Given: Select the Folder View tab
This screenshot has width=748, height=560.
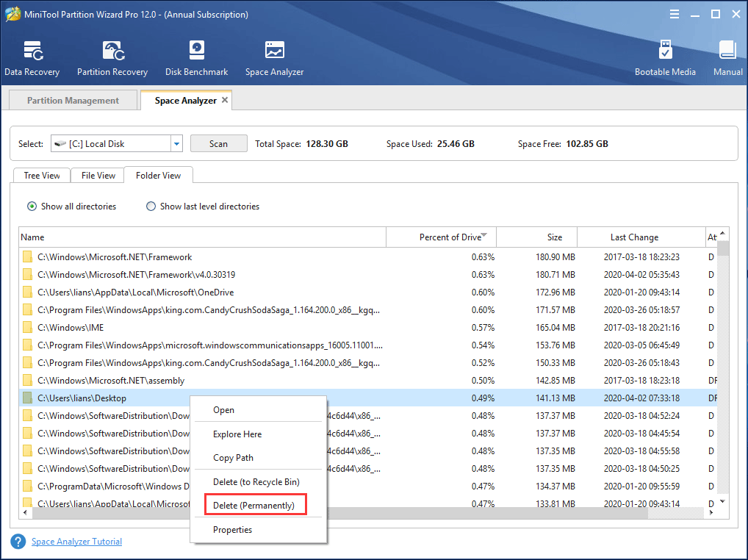Looking at the screenshot, I should pos(159,176).
